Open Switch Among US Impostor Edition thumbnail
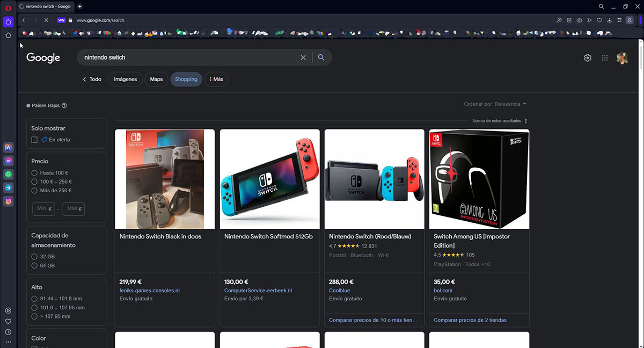The width and height of the screenshot is (644, 348). tap(479, 179)
